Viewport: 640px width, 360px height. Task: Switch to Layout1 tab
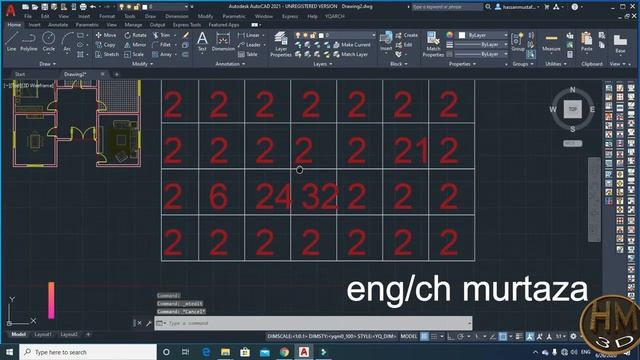click(43, 335)
